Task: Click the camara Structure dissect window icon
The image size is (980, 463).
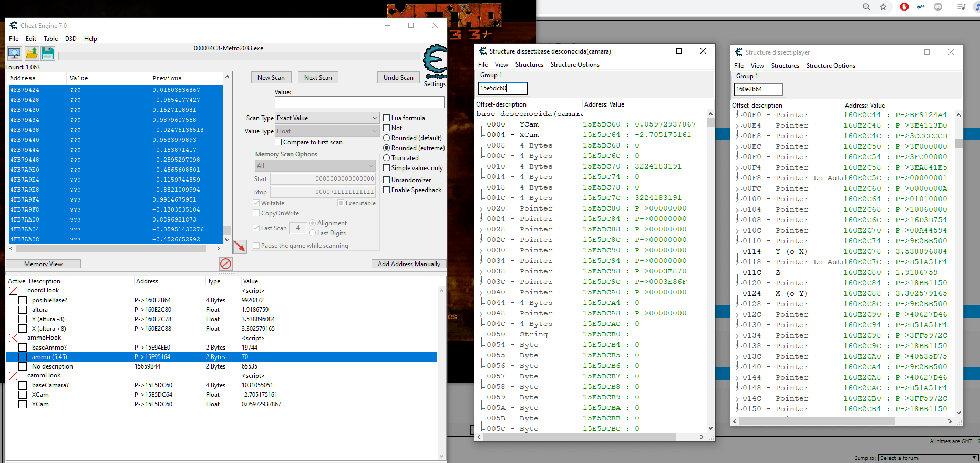Action: pyautogui.click(x=483, y=51)
